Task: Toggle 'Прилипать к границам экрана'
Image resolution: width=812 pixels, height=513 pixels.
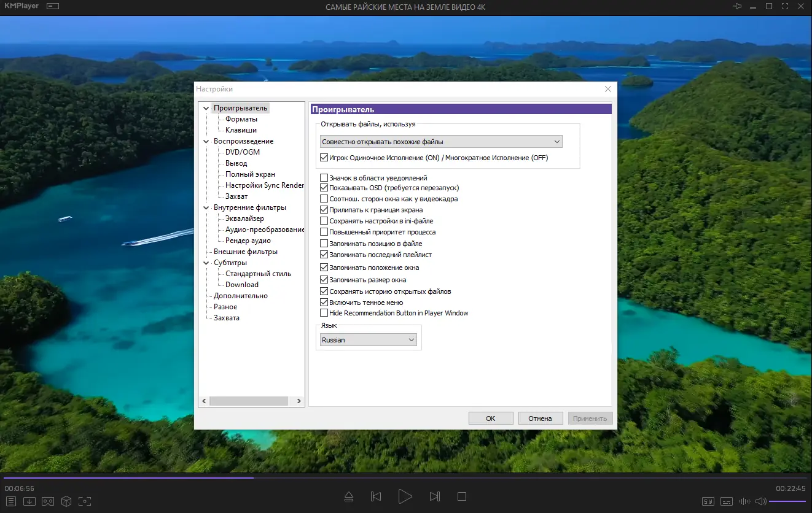Action: tap(324, 210)
